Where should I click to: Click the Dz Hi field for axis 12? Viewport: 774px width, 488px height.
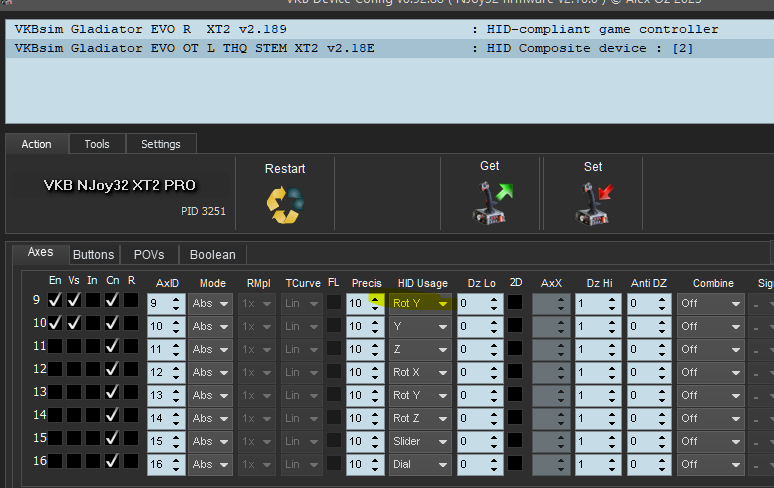[x=599, y=373]
